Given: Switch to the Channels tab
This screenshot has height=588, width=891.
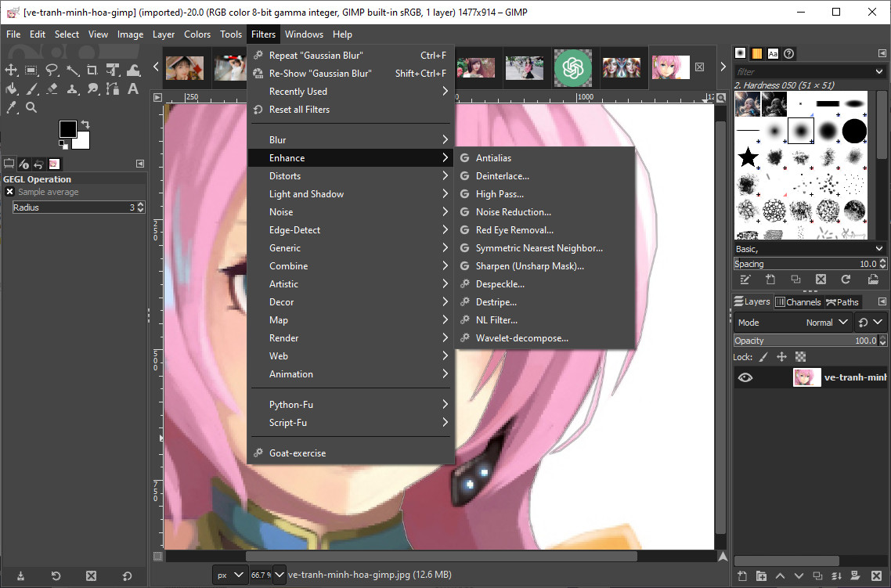Looking at the screenshot, I should 798,301.
